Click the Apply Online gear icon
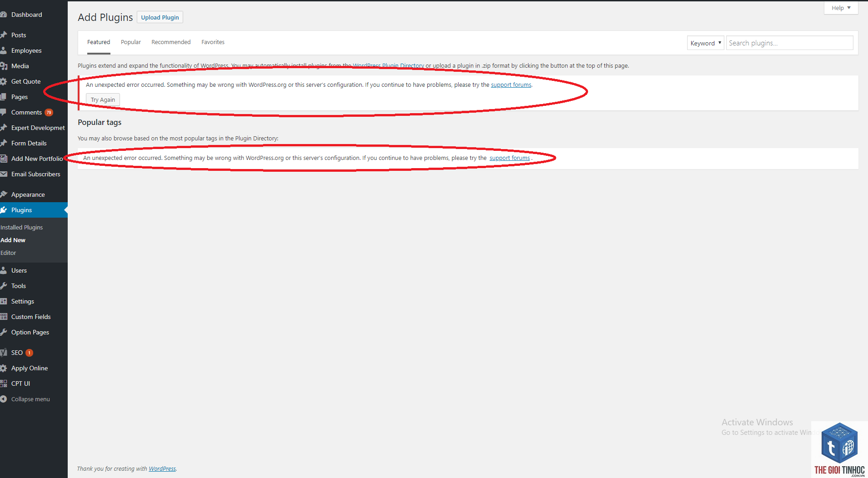The image size is (868, 478). coord(3,368)
